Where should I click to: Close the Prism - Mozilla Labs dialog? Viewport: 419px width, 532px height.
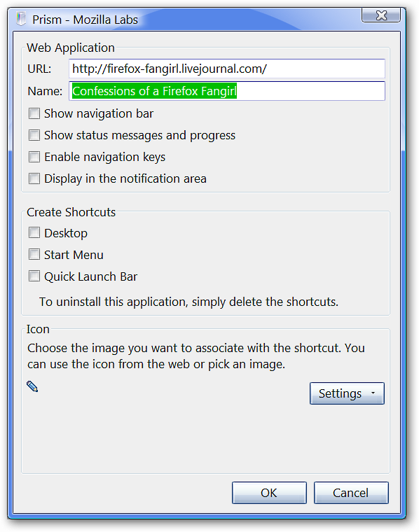381,15
